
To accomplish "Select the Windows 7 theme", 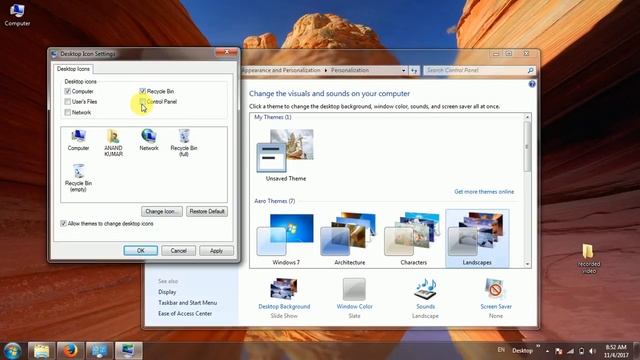I will click(x=286, y=239).
